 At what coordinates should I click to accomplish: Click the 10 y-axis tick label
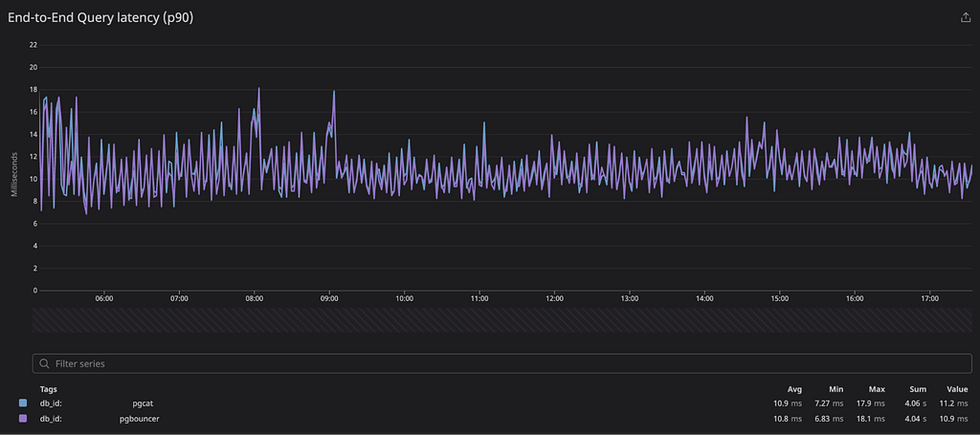click(x=33, y=179)
